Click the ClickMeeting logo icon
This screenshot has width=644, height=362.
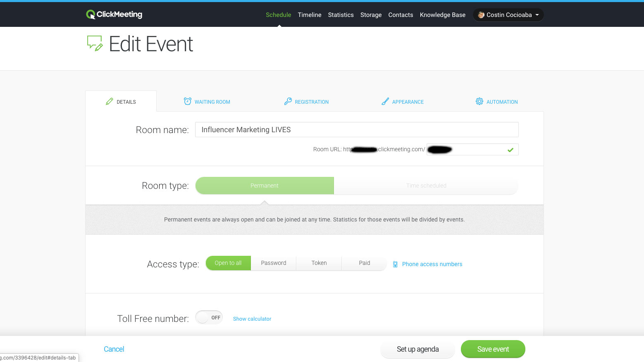click(x=91, y=14)
